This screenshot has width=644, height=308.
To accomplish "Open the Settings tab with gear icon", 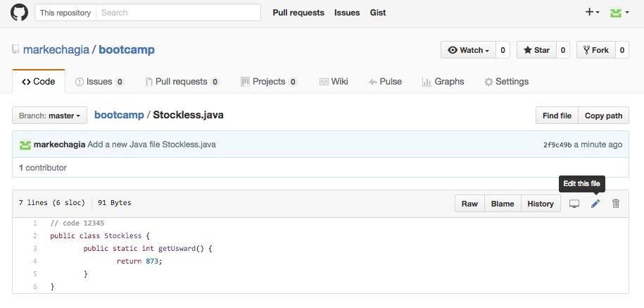I will pyautogui.click(x=507, y=82).
